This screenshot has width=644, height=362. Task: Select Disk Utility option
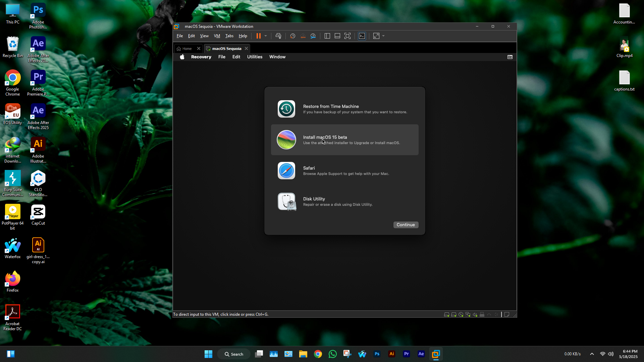tap(344, 201)
